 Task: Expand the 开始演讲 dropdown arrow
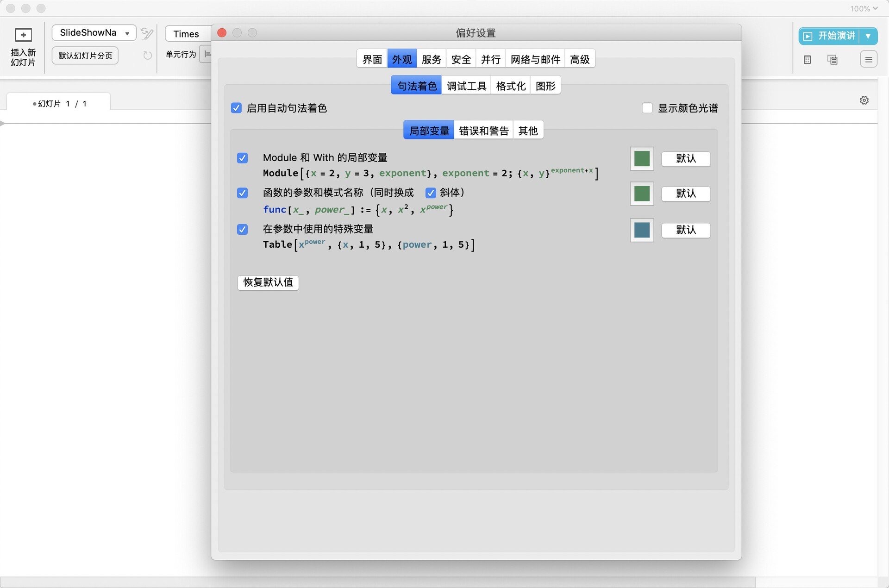[x=868, y=36]
